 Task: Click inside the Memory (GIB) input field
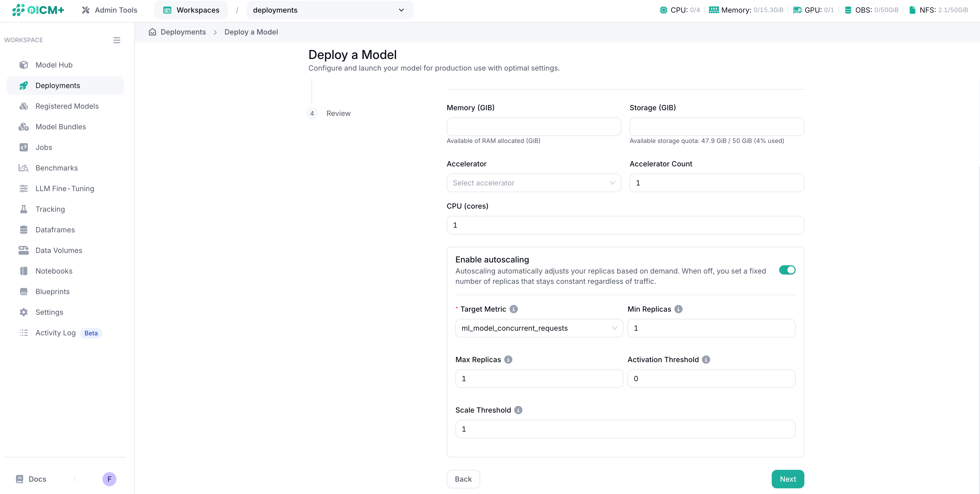point(533,127)
